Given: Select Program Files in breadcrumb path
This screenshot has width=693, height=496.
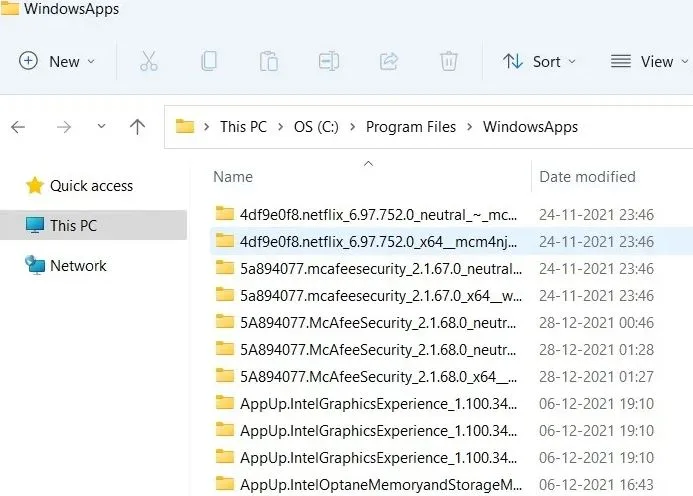Looking at the screenshot, I should 411,127.
